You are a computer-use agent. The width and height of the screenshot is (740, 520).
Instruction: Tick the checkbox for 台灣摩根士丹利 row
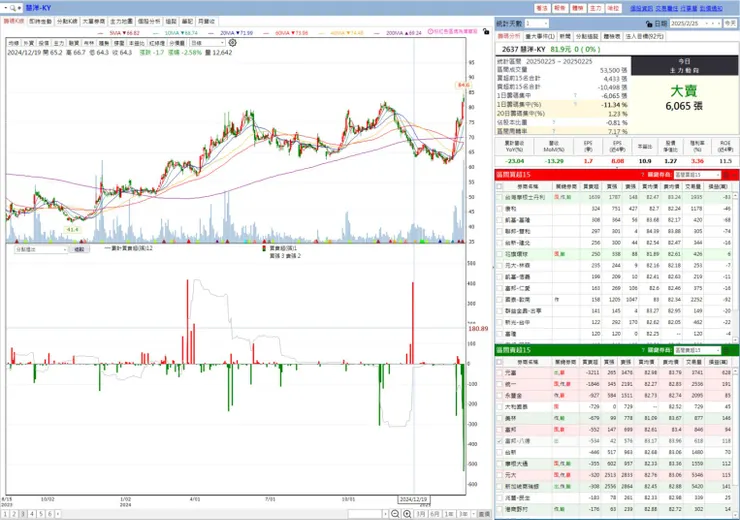[x=500, y=197]
